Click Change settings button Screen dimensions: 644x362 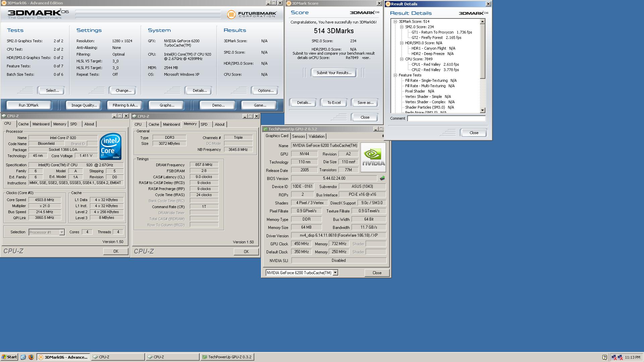pos(123,90)
